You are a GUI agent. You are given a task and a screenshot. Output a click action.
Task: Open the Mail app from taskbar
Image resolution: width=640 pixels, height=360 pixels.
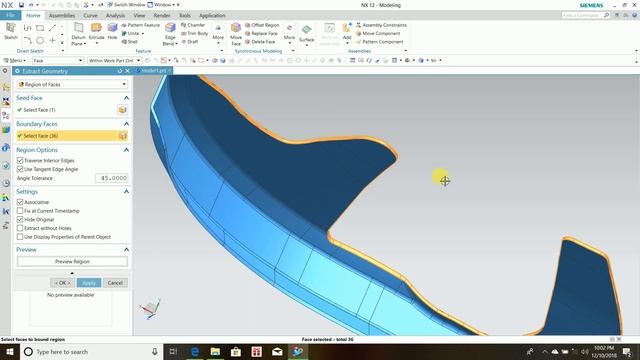point(277,351)
